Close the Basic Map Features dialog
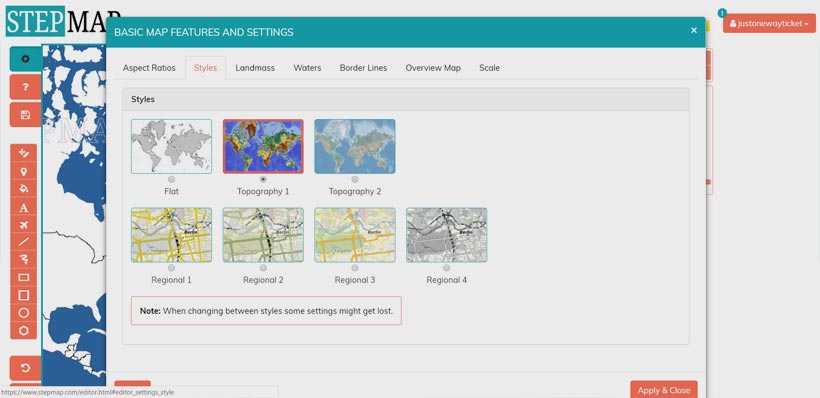Viewport: 820px width, 398px height. pos(694,30)
